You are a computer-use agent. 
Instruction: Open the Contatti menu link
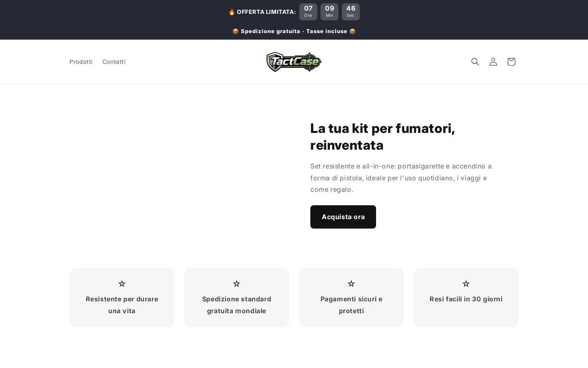pyautogui.click(x=114, y=62)
